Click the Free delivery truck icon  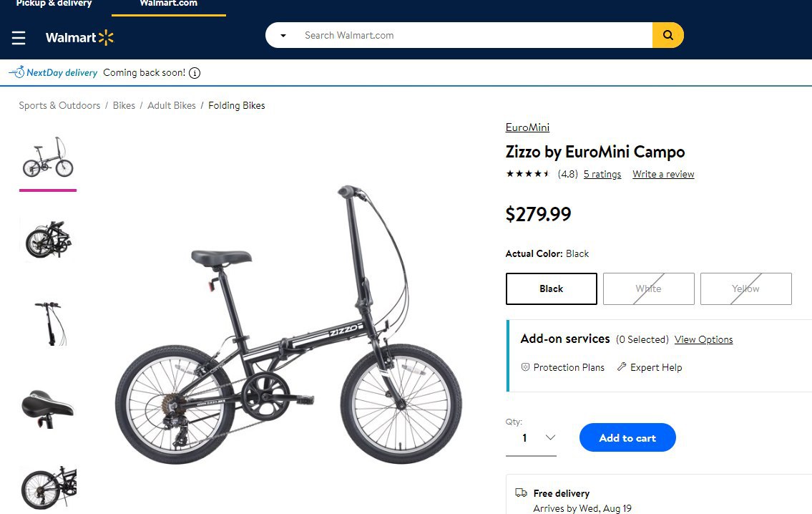521,493
